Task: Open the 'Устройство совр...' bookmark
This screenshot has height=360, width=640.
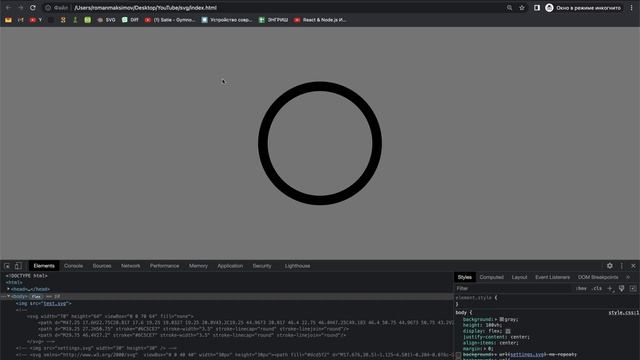Action: pos(227,20)
